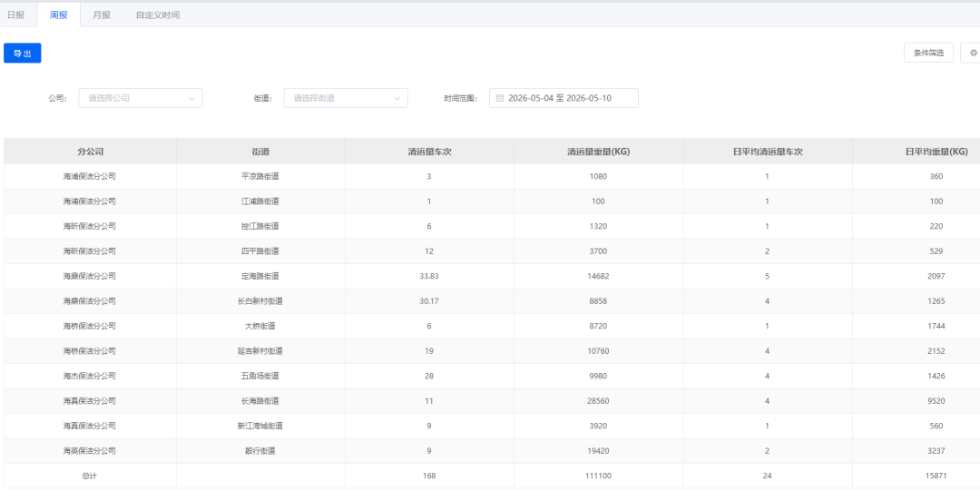Click the trip count value 30.17
Image resolution: width=980 pixels, height=491 pixels.
tap(429, 300)
